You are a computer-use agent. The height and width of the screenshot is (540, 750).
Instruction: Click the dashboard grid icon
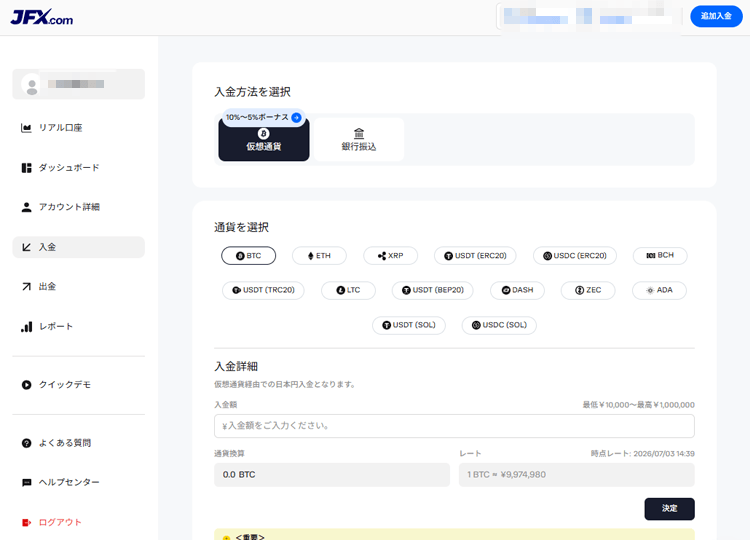click(x=26, y=168)
